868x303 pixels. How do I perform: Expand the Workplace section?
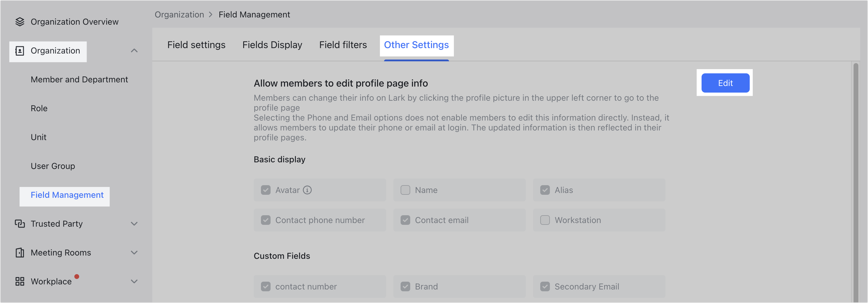coord(134,281)
